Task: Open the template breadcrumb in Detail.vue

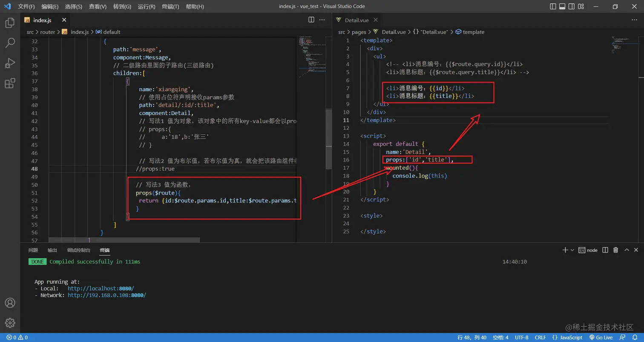Action: 470,32
